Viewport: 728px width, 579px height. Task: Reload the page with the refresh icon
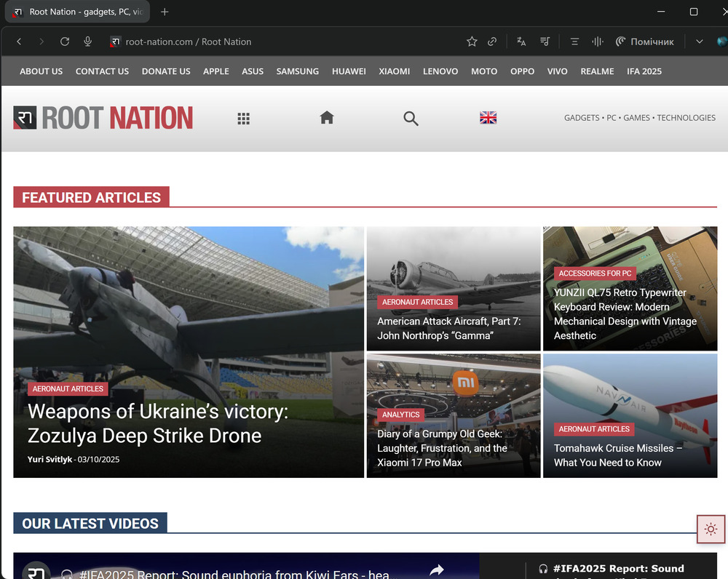click(65, 41)
